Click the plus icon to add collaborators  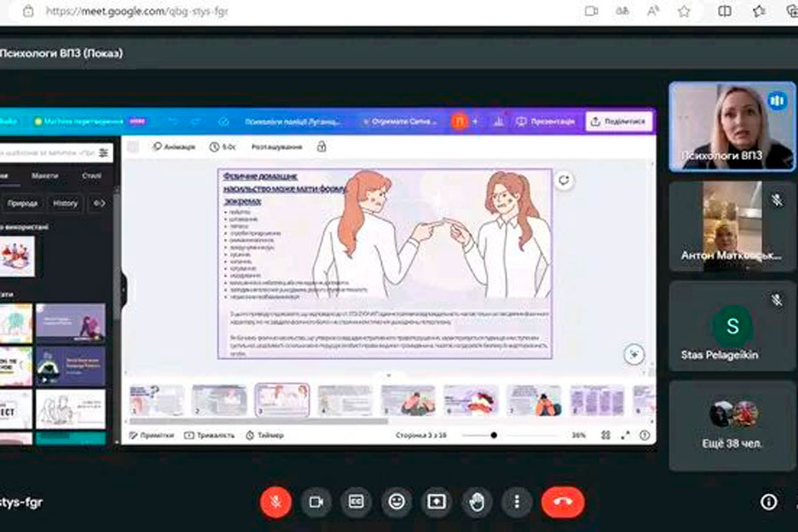pyautogui.click(x=475, y=121)
